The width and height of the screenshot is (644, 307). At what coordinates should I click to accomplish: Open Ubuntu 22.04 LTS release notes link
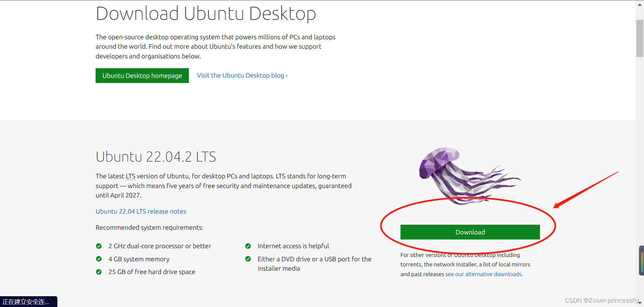click(x=141, y=211)
